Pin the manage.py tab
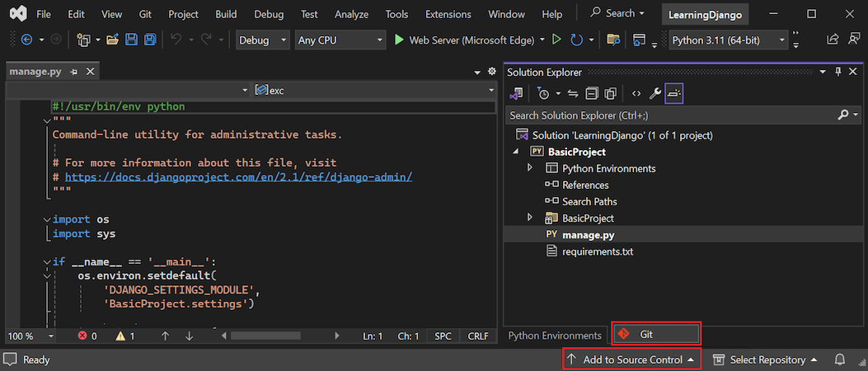868x371 pixels. 74,72
